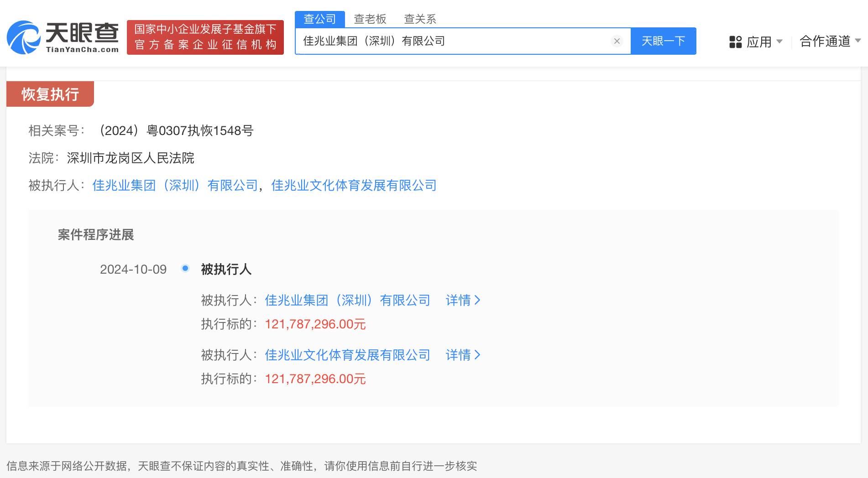Click court name 深圳市龙岗区人民法院
Viewport: 868px width, 478px height.
(x=131, y=158)
